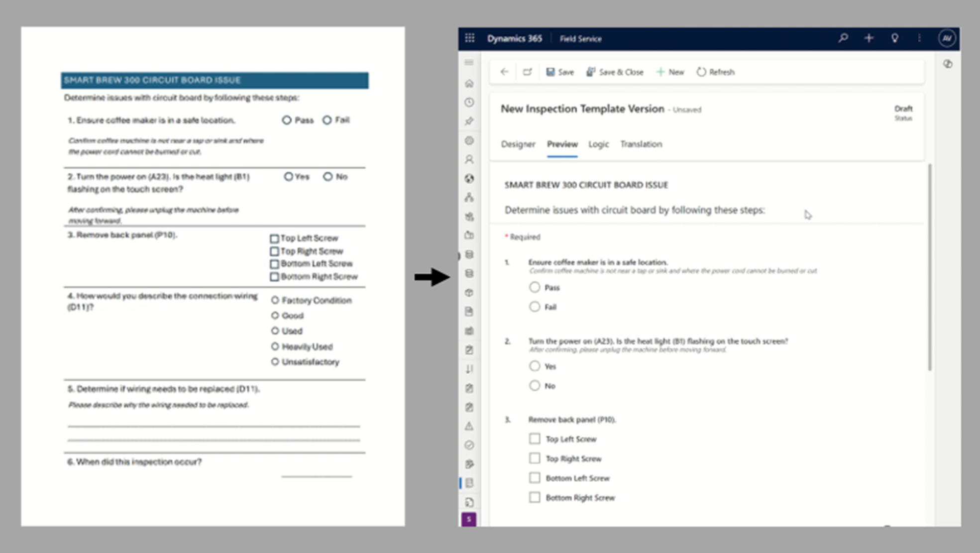Tick Bottom Right Screw checkbox
Image resolution: width=980 pixels, height=553 pixels.
coord(535,497)
